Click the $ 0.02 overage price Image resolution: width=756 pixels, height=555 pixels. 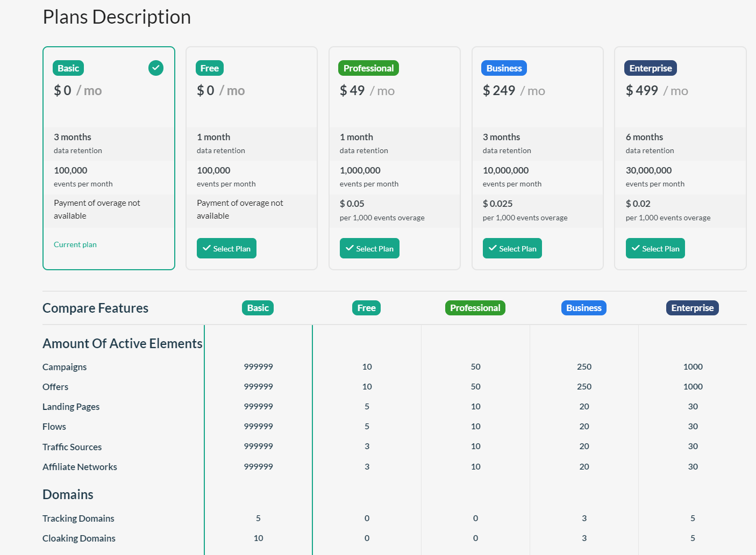[x=638, y=204]
